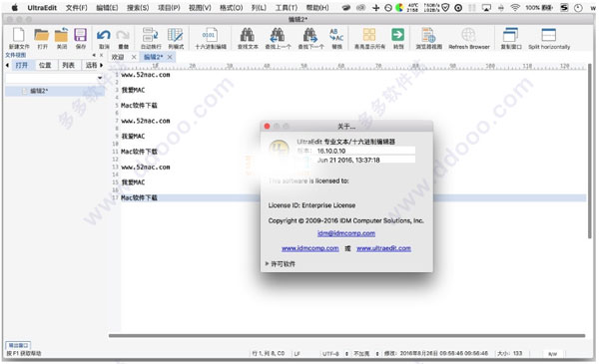
Task: Close the 文件视图 panel with its X
Action: (x=101, y=55)
